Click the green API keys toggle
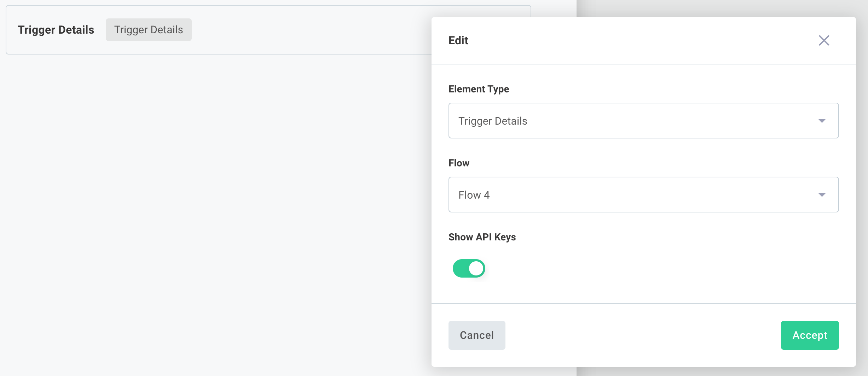Screen dimensions: 868x376 pos(469,268)
